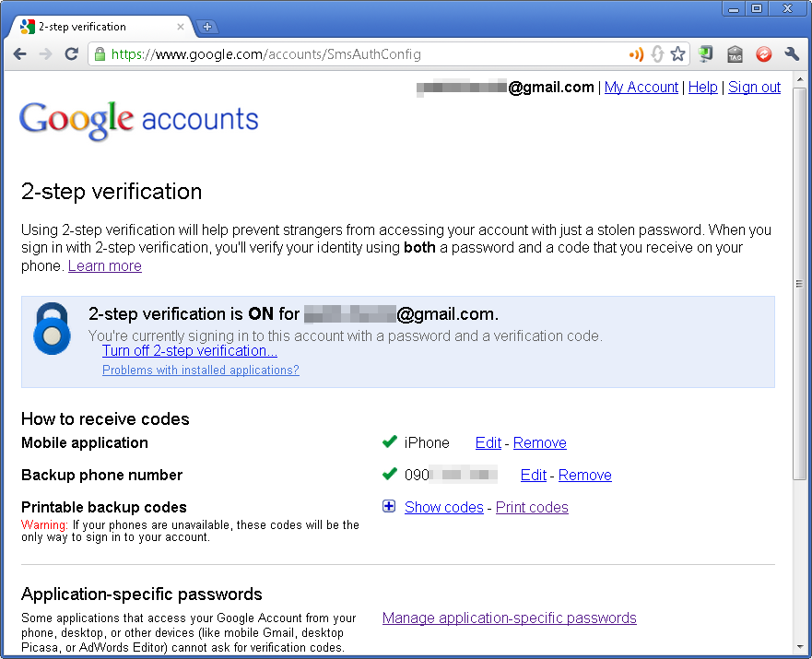Remove the backup phone number
Screen dimensions: 812x659
584,475
